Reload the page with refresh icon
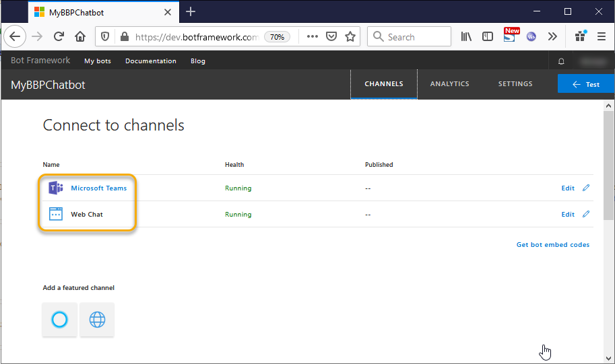 (x=59, y=37)
